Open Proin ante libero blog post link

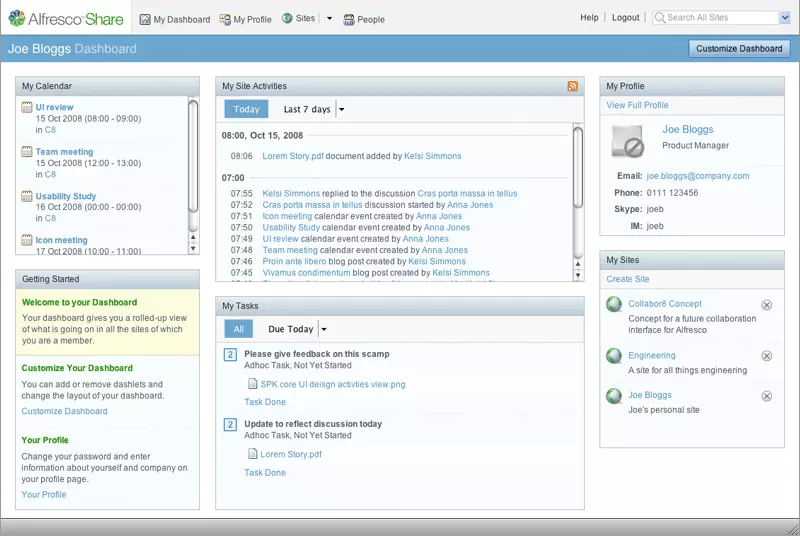pyautogui.click(x=294, y=262)
